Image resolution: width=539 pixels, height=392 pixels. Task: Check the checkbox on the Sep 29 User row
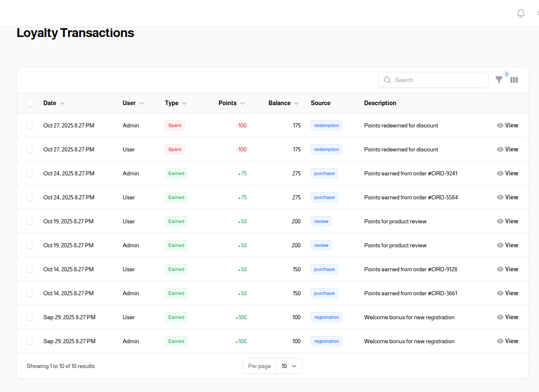pyautogui.click(x=29, y=317)
